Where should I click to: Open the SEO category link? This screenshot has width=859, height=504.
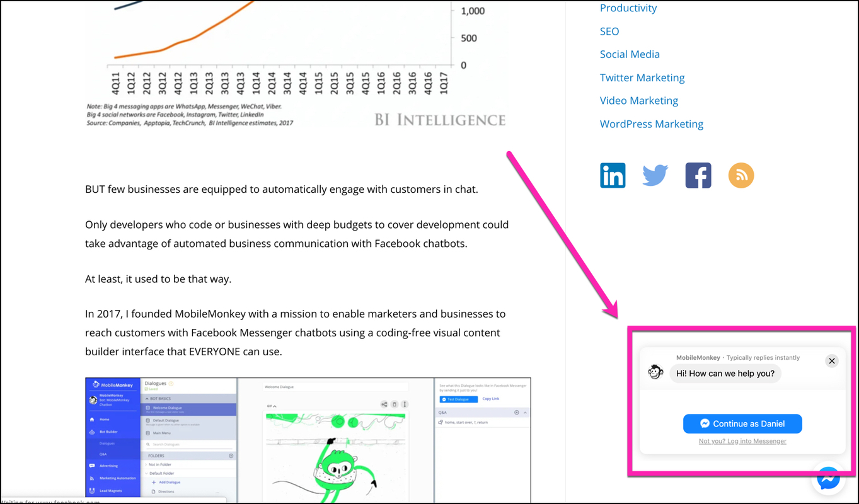609,31
